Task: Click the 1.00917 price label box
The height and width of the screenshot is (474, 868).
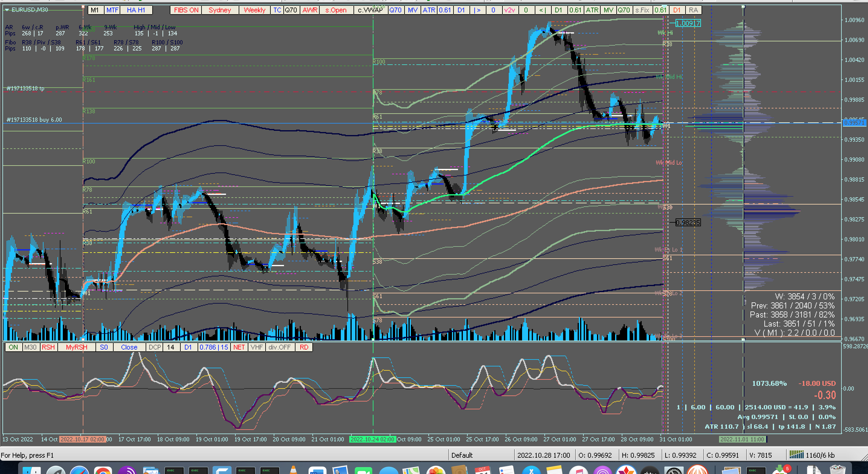Action: (688, 23)
